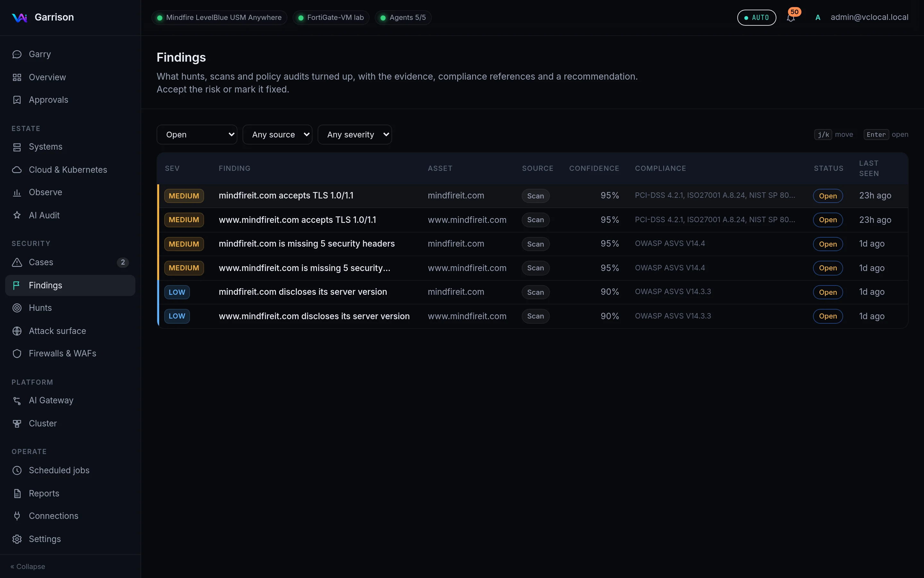924x578 pixels.
Task: Click the Overview grid icon
Action: (17, 77)
